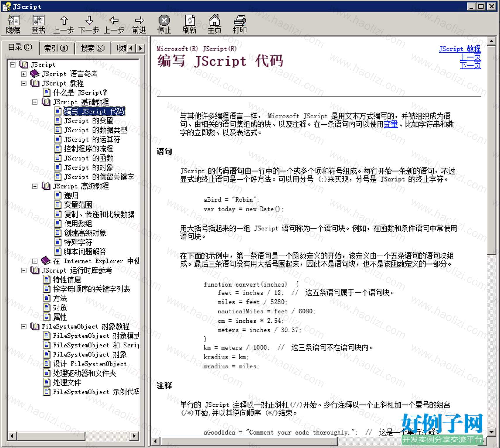The image size is (500, 448).
Task: Open the 创建高级对象 topic
Action: pyautogui.click(x=85, y=233)
